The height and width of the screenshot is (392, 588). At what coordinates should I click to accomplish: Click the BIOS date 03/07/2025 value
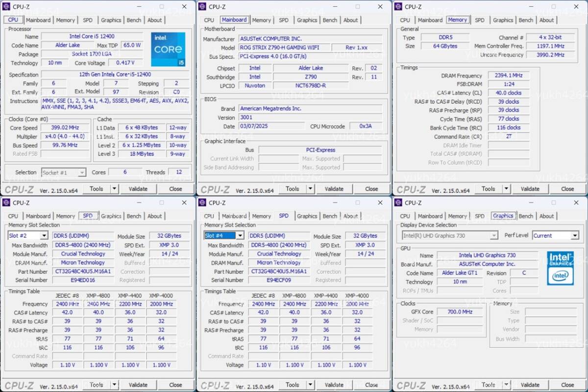pos(271,127)
